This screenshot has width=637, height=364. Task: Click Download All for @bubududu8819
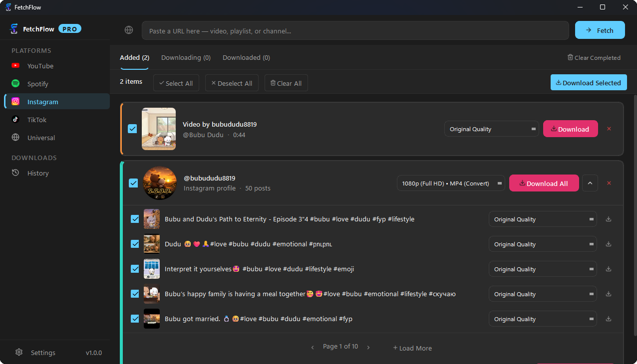pos(544,183)
